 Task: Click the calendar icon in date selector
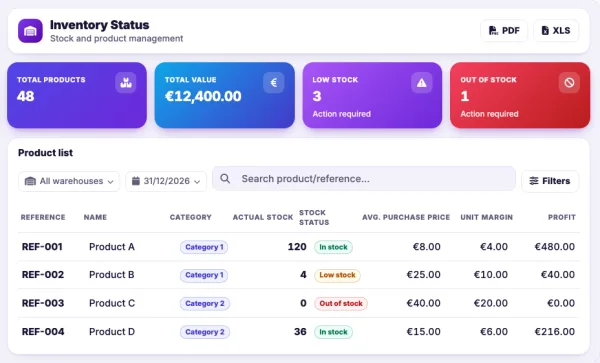135,181
